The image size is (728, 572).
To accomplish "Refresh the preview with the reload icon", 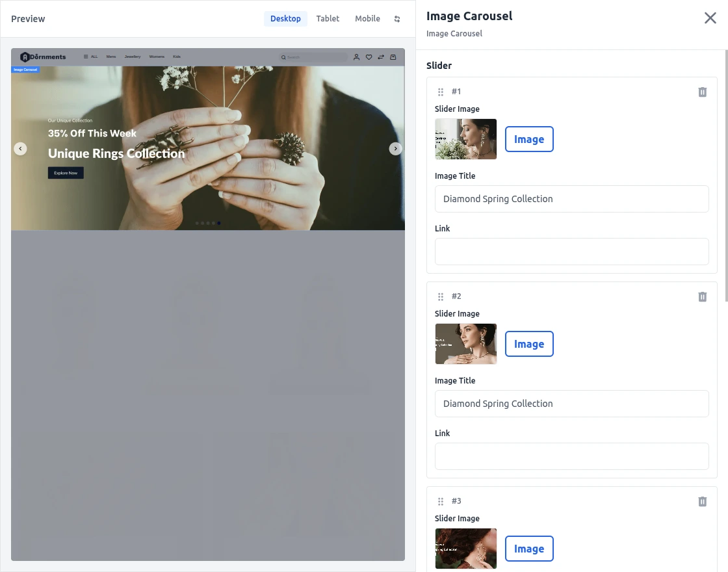I will pos(397,19).
